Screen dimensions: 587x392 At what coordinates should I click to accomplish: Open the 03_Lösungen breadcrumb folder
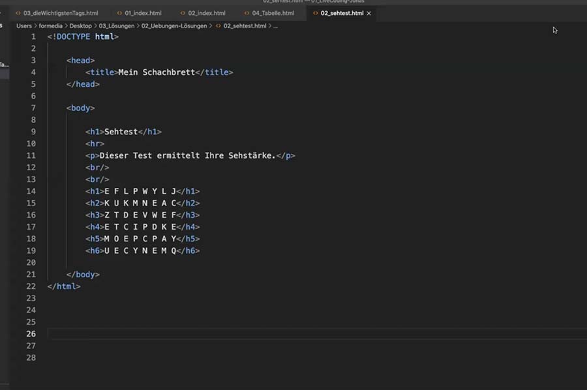(116, 26)
